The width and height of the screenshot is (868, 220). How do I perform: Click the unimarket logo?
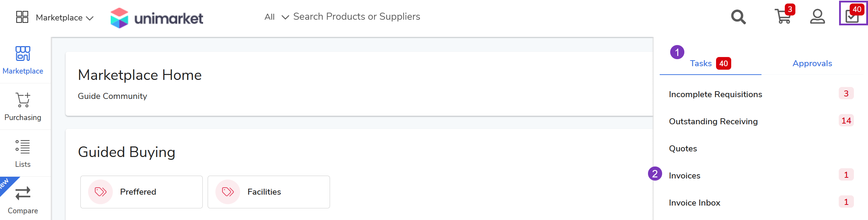[x=157, y=18]
